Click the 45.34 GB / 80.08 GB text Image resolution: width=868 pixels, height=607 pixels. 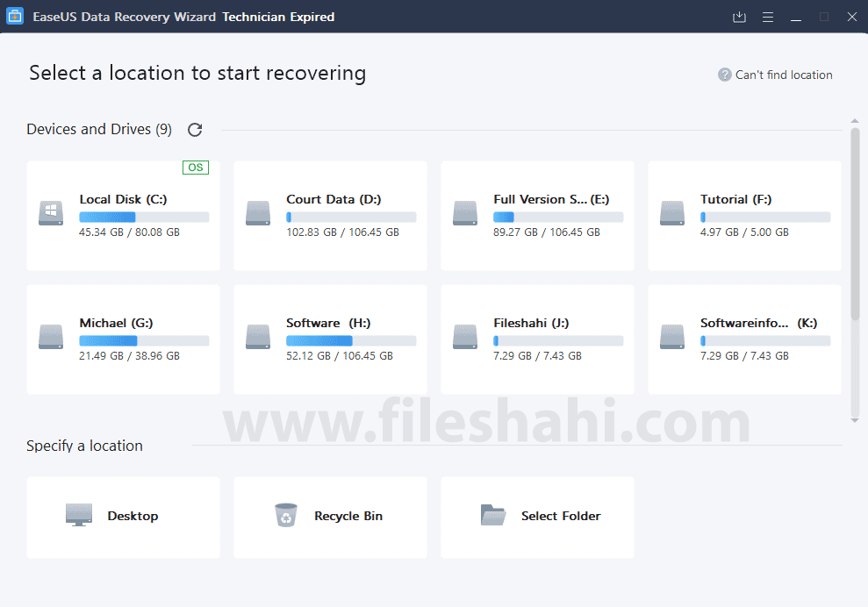[129, 232]
